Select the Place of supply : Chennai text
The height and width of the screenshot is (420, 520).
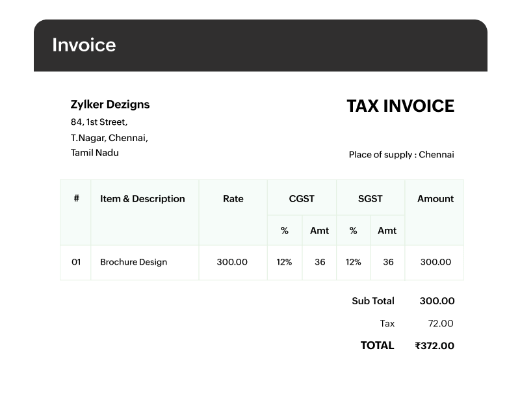click(401, 155)
